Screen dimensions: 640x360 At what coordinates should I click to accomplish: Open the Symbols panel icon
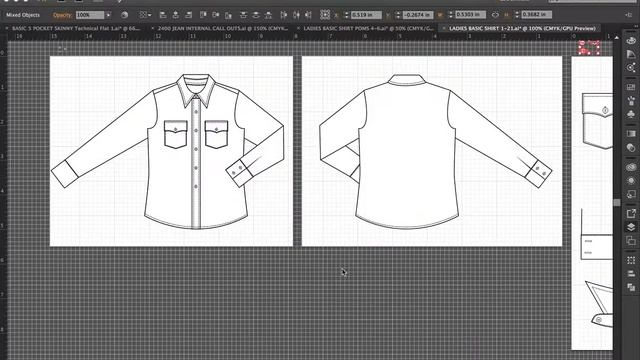tap(631, 114)
